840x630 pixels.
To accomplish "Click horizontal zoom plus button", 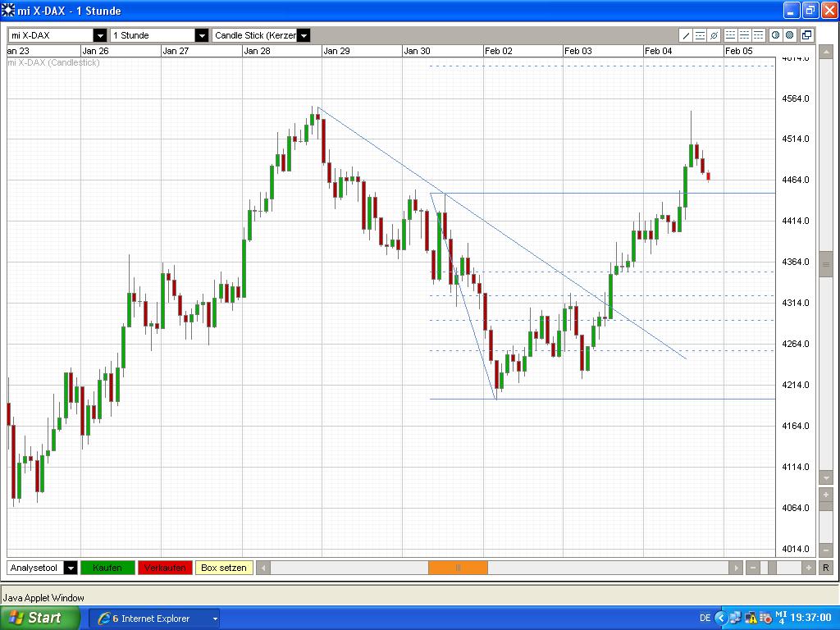I will pos(808,568).
